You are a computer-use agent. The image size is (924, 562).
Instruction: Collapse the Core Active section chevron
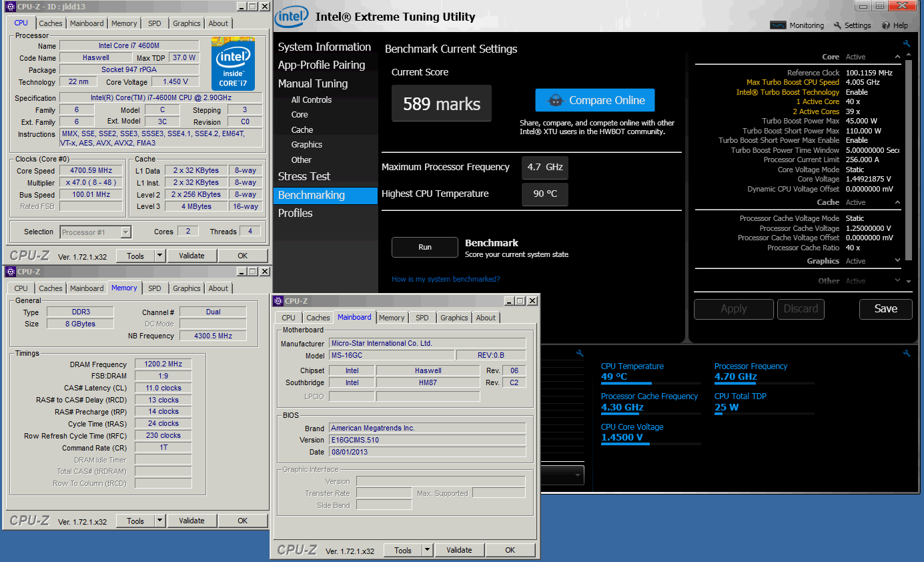(898, 57)
